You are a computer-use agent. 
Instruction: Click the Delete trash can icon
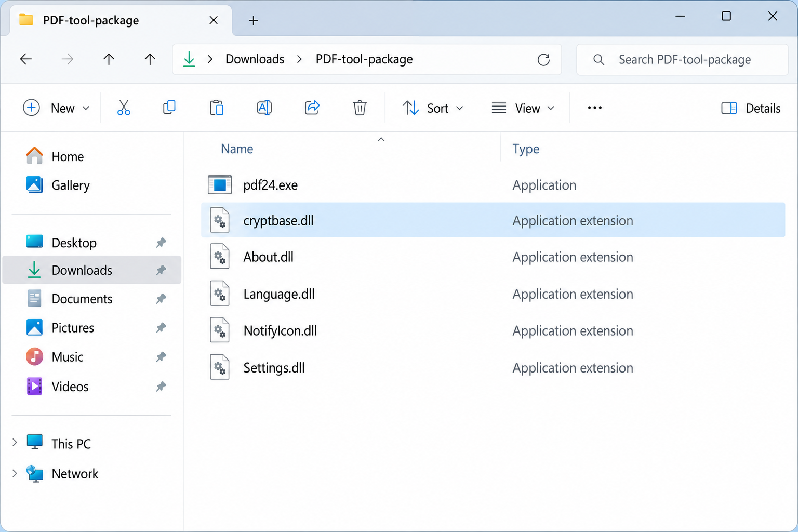click(x=360, y=108)
